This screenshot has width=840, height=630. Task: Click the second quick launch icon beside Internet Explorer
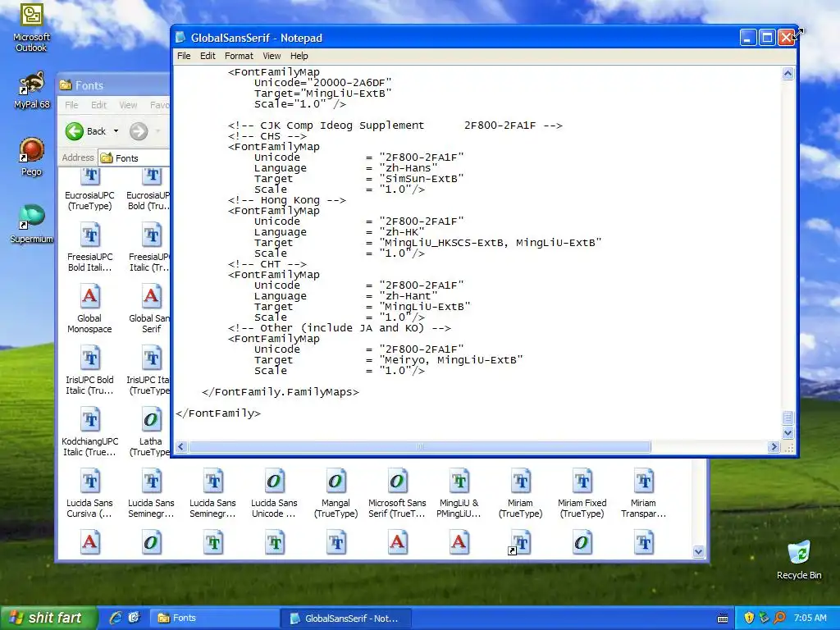pos(134,618)
